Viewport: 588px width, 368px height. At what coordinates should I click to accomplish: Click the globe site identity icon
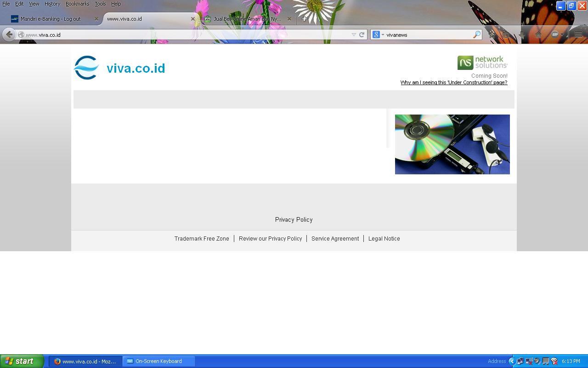coord(21,34)
